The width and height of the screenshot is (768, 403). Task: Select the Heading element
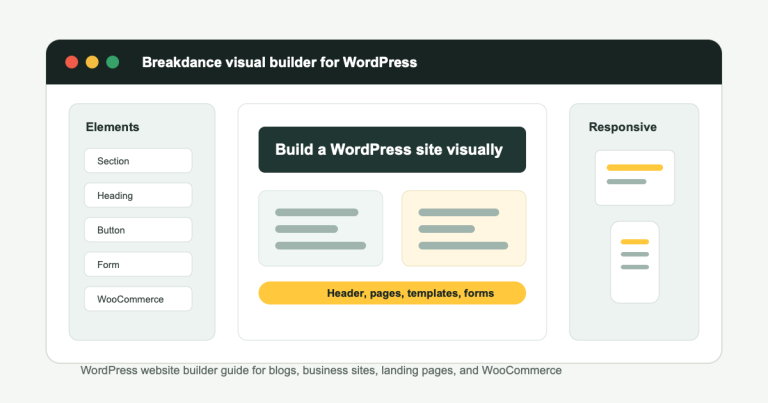coord(138,195)
